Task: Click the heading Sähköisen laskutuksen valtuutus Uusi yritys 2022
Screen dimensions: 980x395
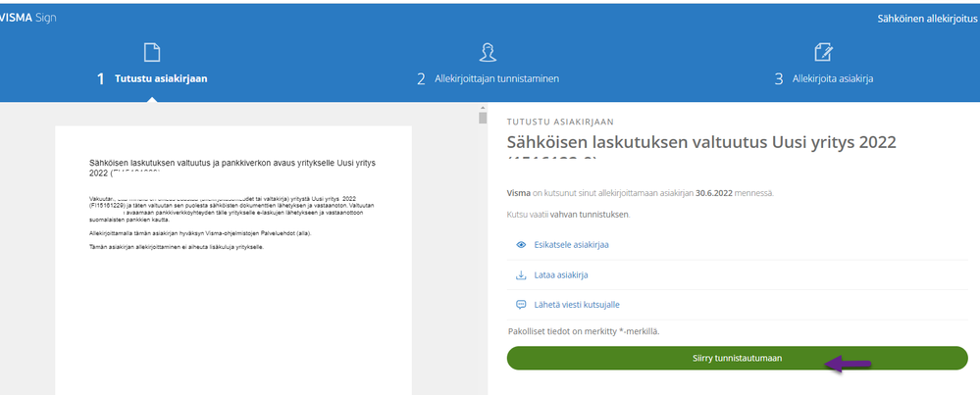Action: tap(701, 143)
